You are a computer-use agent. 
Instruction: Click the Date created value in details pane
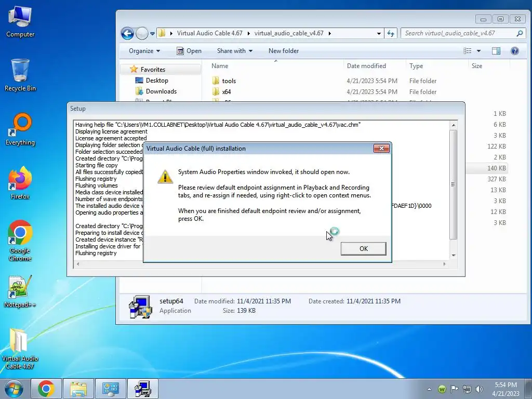click(x=374, y=301)
